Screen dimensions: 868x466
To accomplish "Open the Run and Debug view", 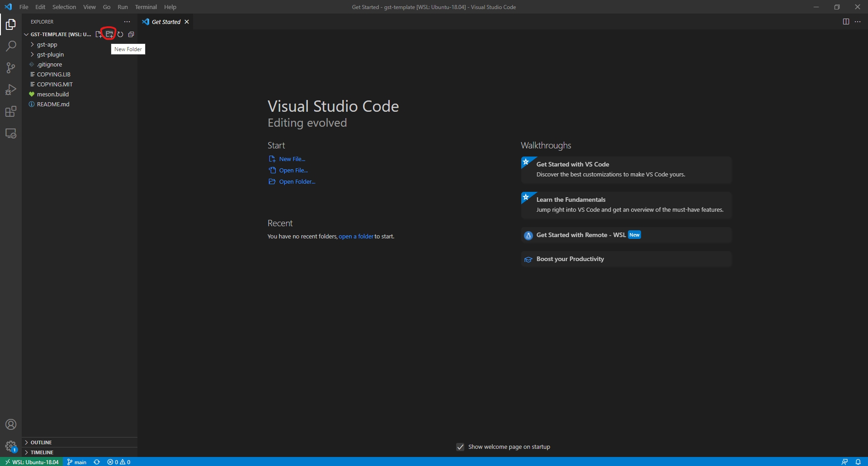I will pyautogui.click(x=11, y=90).
